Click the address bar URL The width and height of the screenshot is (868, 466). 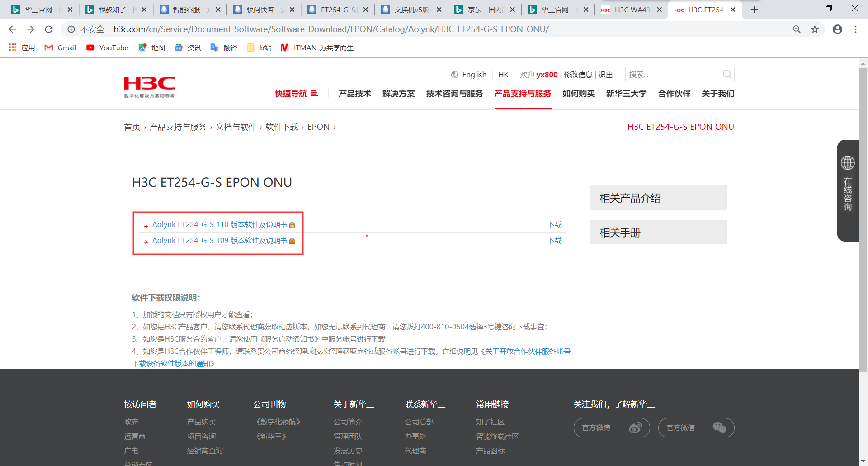[331, 29]
